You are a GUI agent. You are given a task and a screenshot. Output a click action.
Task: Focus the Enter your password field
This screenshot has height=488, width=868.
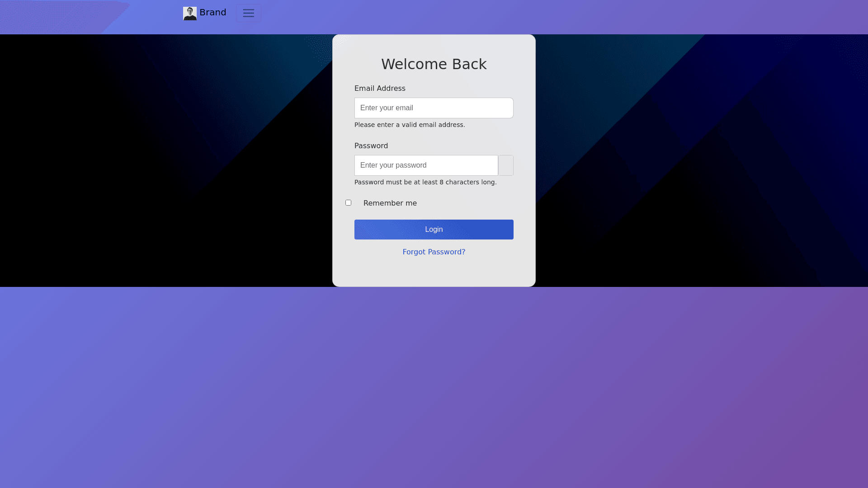426,165
